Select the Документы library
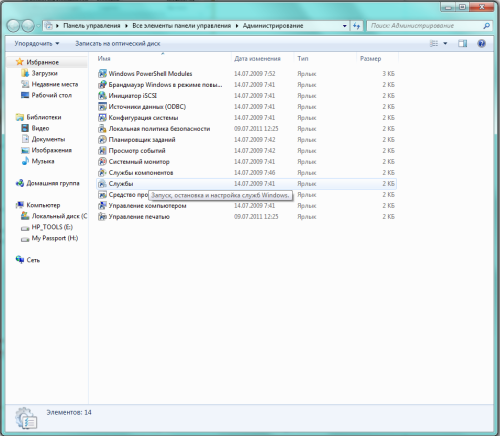 (x=48, y=139)
